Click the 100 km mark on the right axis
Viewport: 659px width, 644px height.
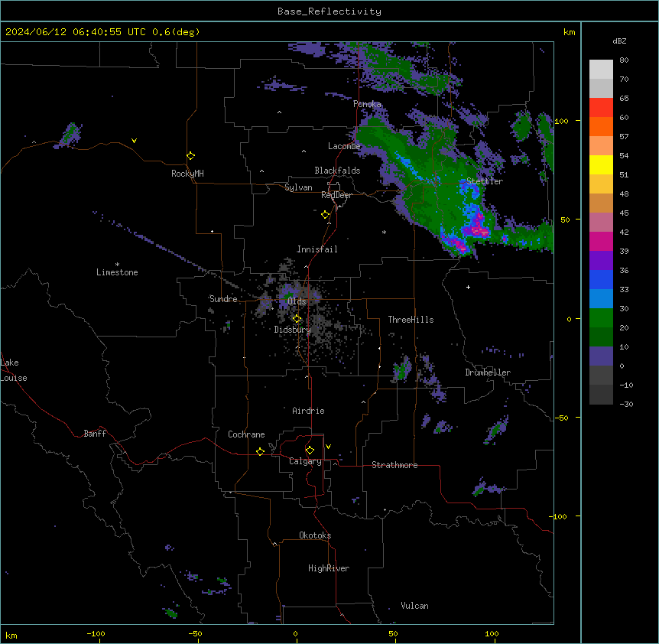[x=561, y=121]
